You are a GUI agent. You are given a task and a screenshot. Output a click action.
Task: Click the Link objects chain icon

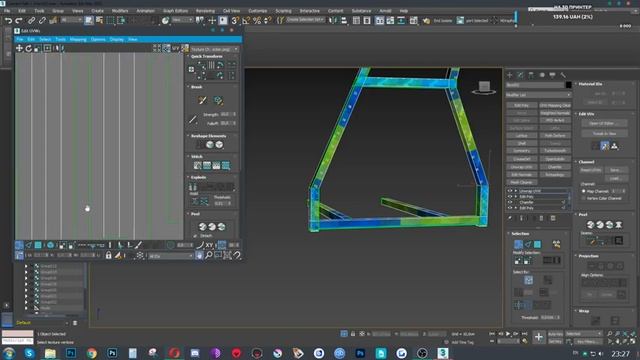point(31,20)
